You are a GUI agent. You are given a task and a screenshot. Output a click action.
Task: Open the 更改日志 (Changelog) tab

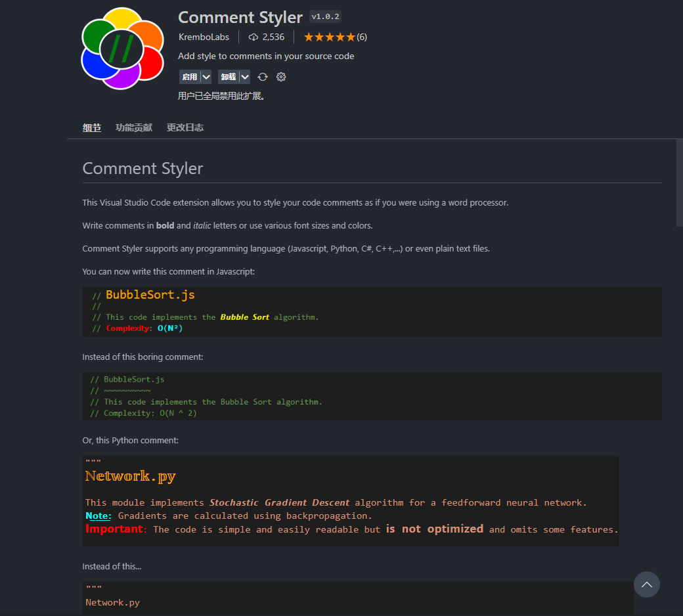pyautogui.click(x=185, y=127)
